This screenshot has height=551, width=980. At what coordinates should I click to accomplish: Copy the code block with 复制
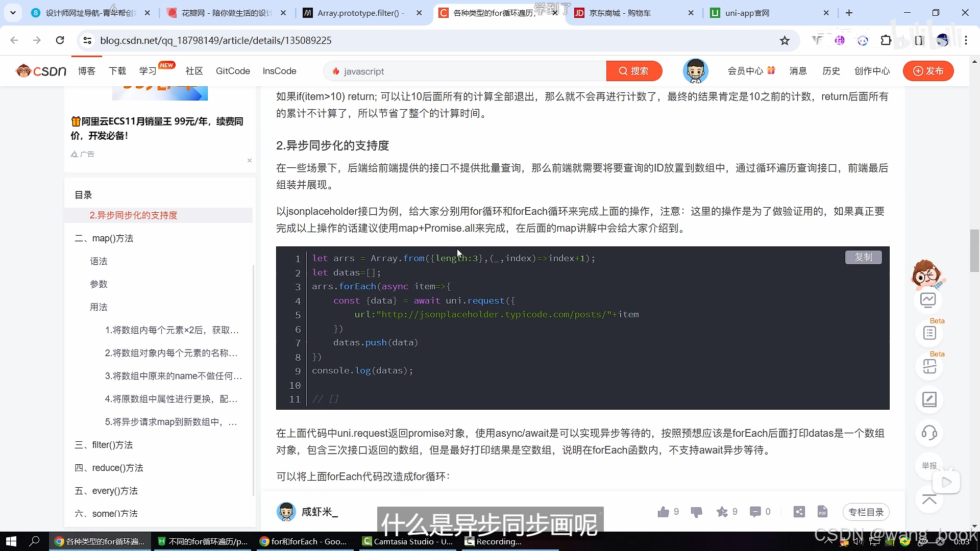pos(864,257)
